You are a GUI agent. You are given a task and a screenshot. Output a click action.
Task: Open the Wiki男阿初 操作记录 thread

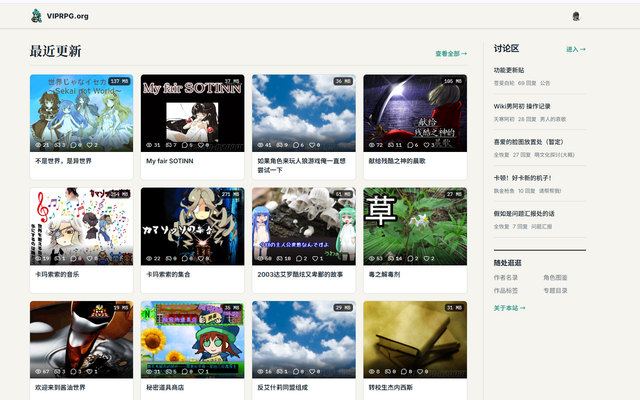pyautogui.click(x=522, y=106)
